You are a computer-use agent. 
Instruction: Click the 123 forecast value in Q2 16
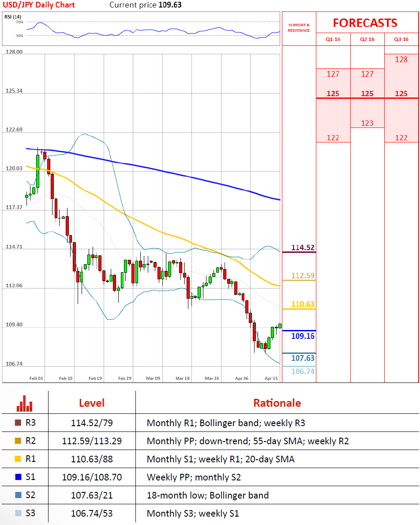[367, 123]
